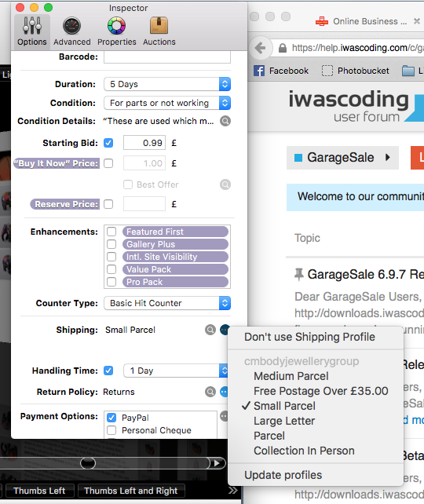This screenshot has width=424, height=504.
Task: Switch to the Auctions box tab
Action: [159, 31]
